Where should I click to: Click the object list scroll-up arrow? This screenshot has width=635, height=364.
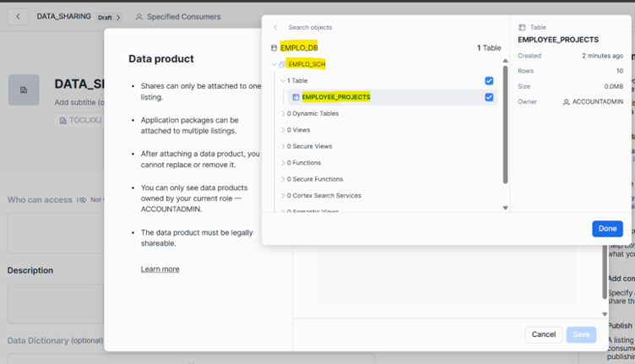[505, 61]
